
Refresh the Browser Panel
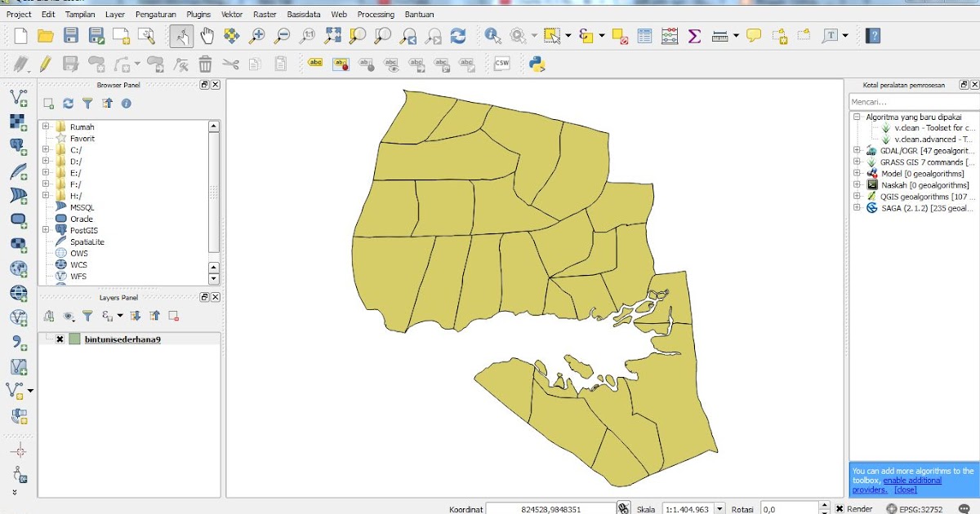(67, 104)
